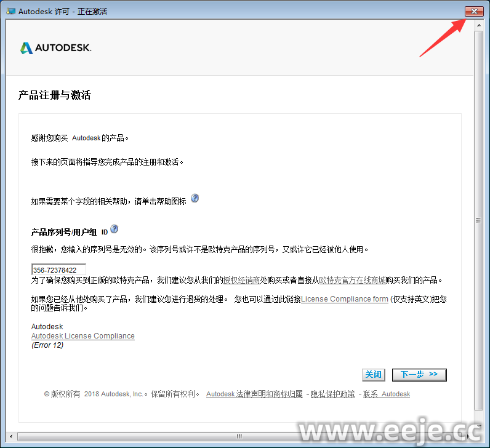The image size is (490, 448).
Task: Open the License Compliance form link
Action: click(x=344, y=299)
